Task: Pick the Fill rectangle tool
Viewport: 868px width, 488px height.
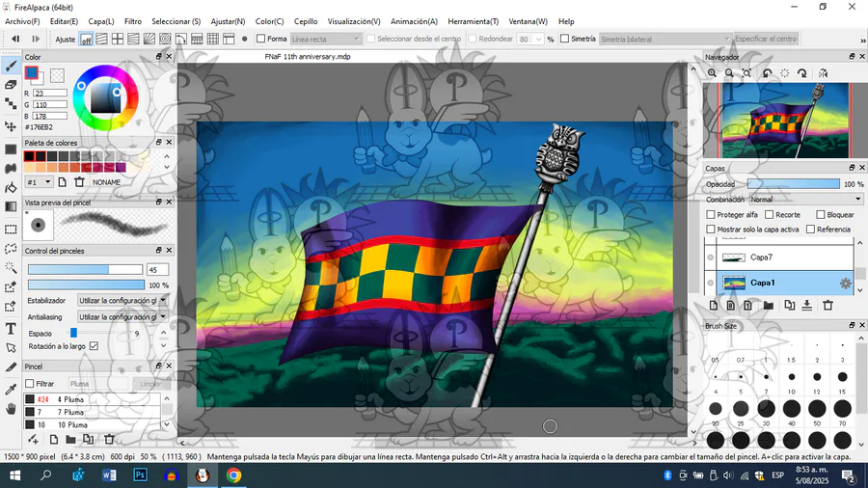Action: click(x=11, y=149)
